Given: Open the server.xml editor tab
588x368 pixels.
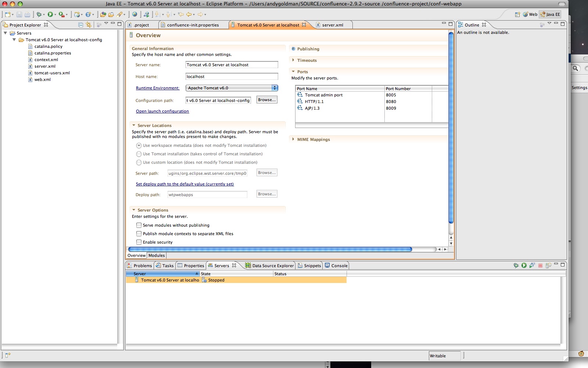Looking at the screenshot, I should coord(332,25).
